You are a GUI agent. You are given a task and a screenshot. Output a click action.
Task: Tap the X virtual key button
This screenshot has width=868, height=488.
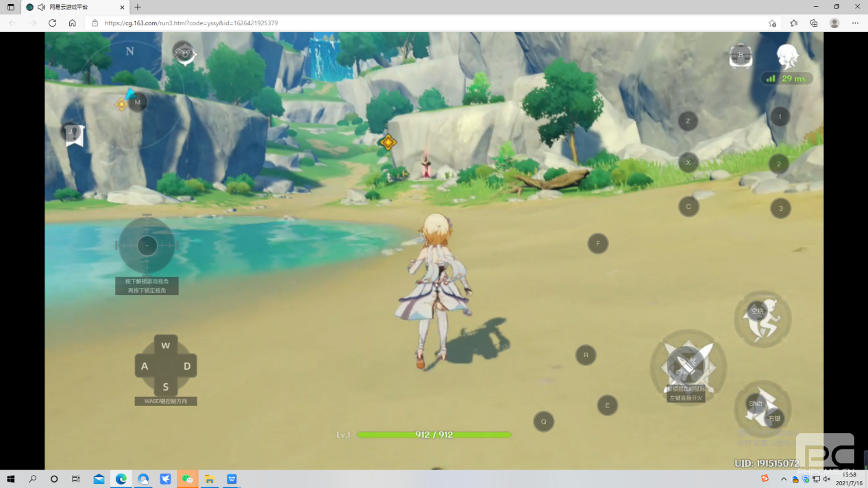[688, 162]
